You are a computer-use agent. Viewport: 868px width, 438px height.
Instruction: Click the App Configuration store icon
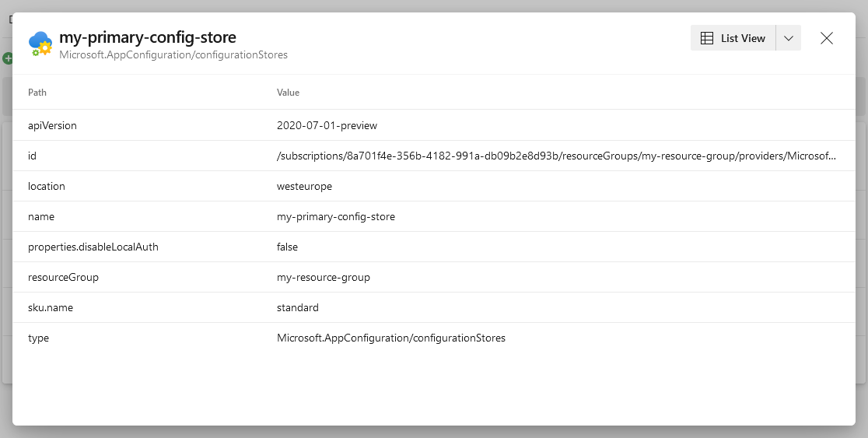(x=40, y=44)
